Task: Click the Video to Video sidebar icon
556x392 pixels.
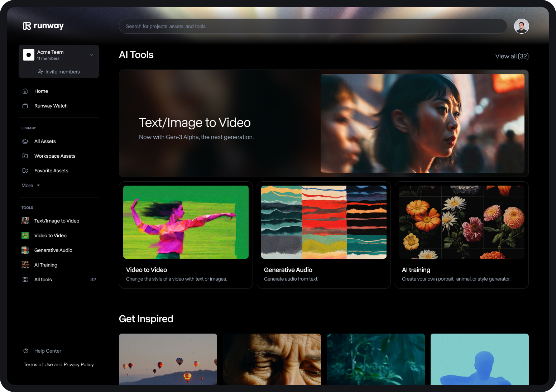Action: (25, 235)
